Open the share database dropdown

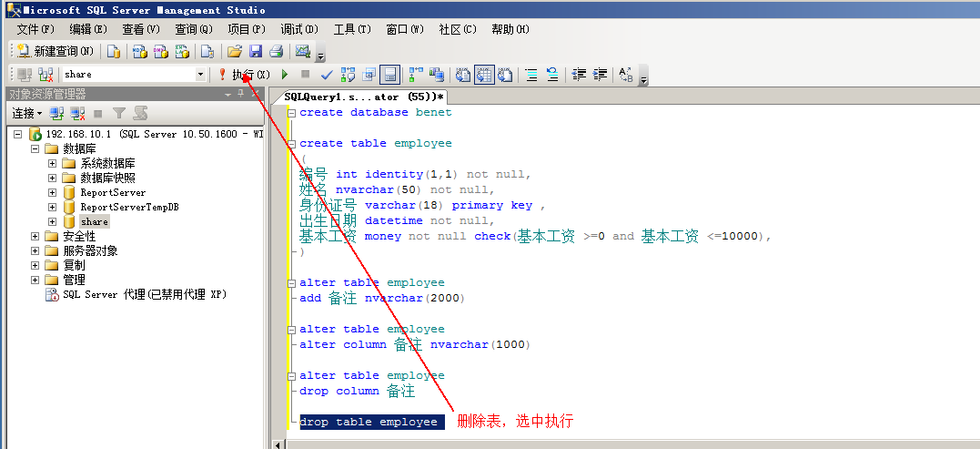pyautogui.click(x=200, y=75)
